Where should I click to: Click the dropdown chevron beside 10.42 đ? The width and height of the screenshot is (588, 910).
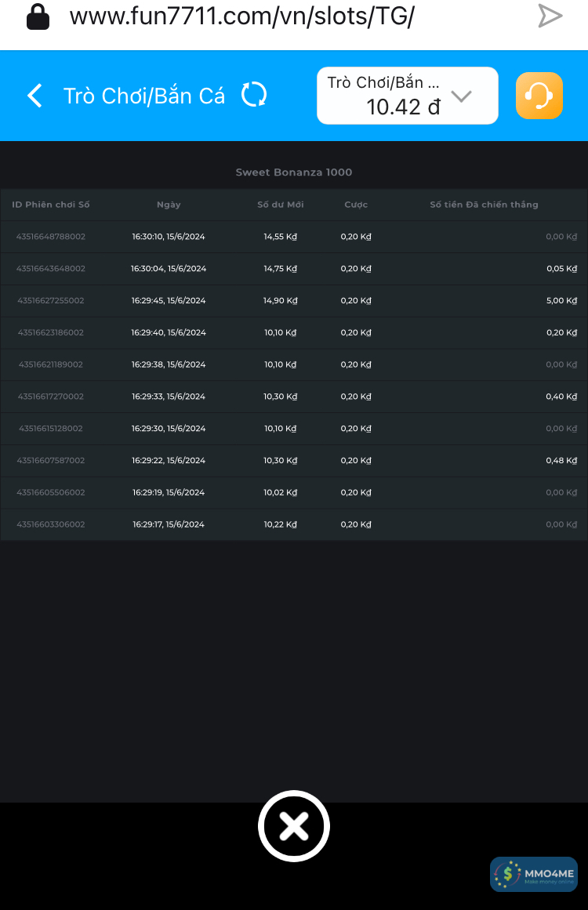[462, 96]
